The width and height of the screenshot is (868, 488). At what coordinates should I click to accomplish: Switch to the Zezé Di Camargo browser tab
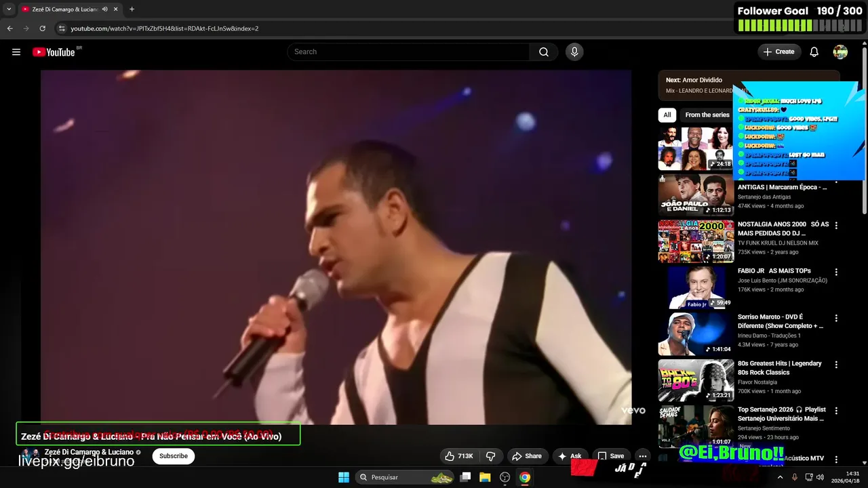click(x=65, y=9)
